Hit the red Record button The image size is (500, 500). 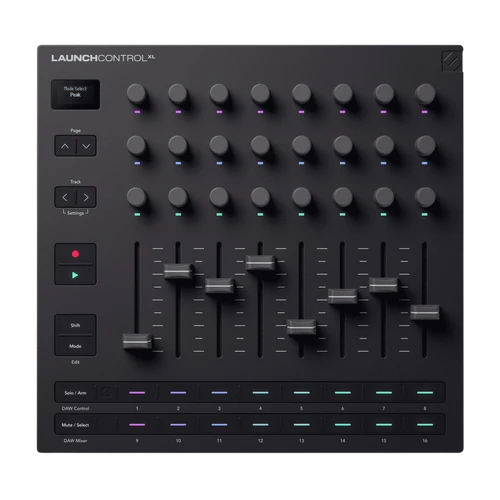pyautogui.click(x=75, y=254)
